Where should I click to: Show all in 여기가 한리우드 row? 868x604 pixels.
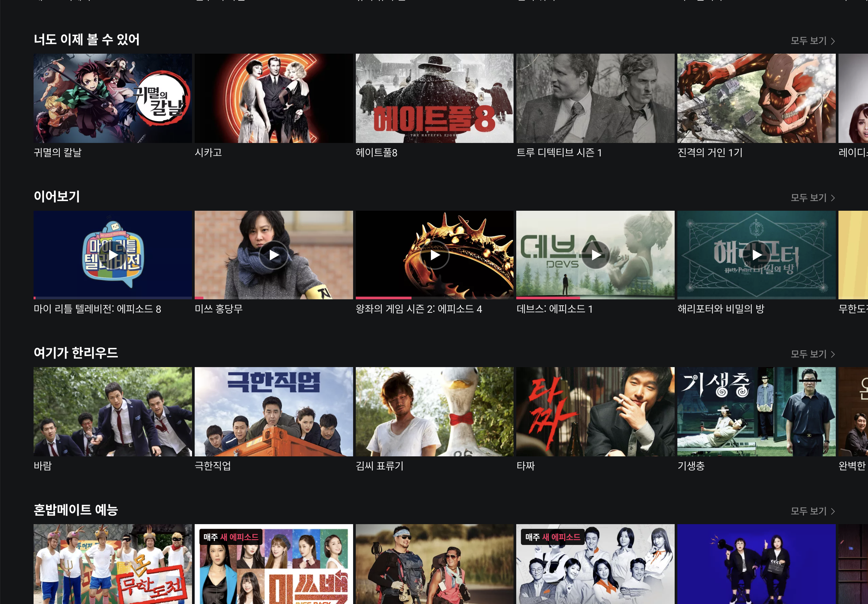point(812,354)
